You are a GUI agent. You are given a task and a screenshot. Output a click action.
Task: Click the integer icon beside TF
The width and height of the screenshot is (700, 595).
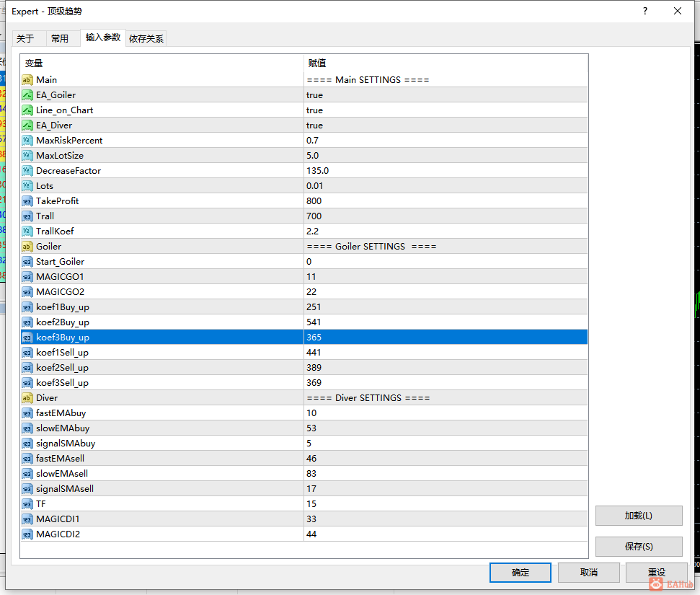tap(27, 504)
